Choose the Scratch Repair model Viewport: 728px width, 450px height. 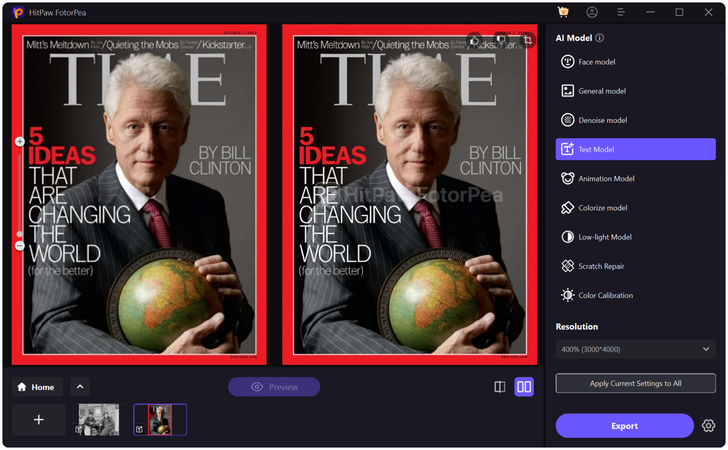coord(635,266)
